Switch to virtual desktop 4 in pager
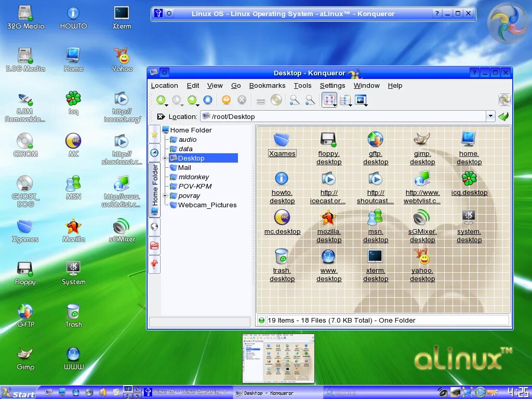The image size is (532, 399). (137, 395)
